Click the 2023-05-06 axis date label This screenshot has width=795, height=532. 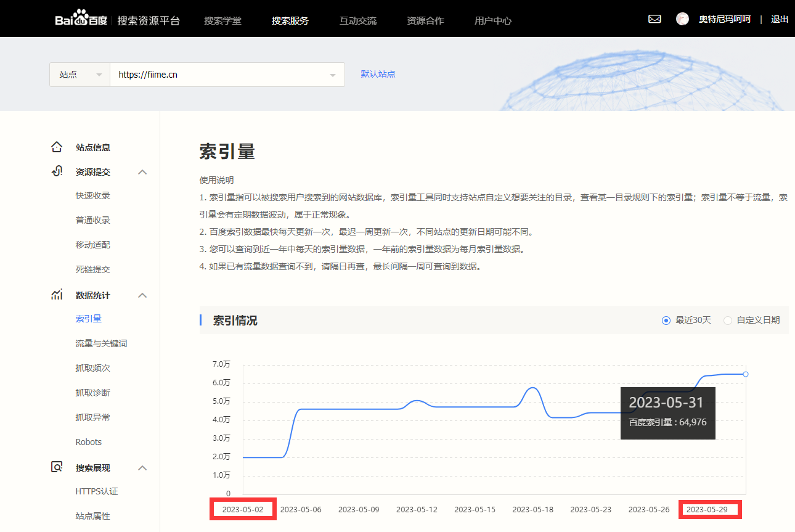pos(301,510)
